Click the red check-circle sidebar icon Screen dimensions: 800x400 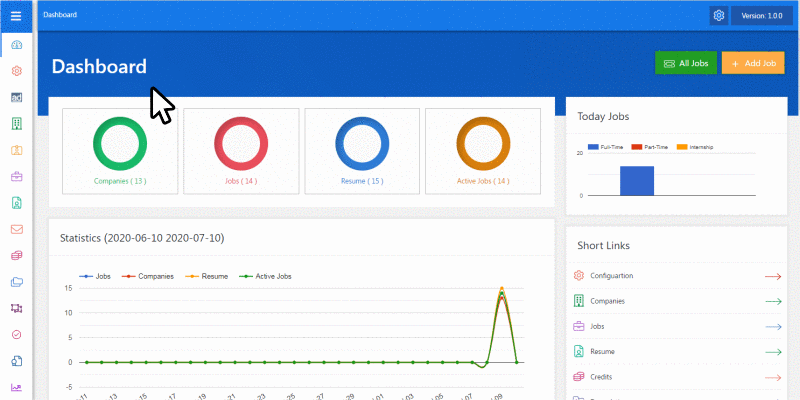click(16, 335)
